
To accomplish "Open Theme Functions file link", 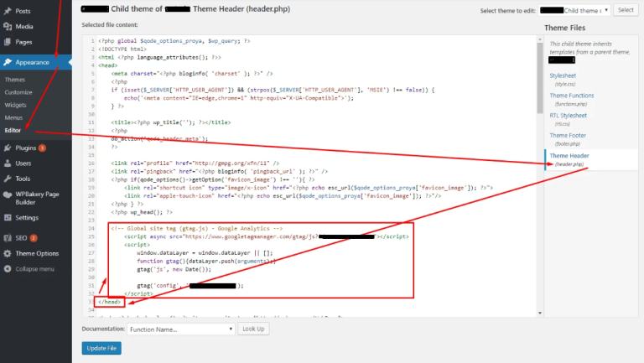I will 572,96.
